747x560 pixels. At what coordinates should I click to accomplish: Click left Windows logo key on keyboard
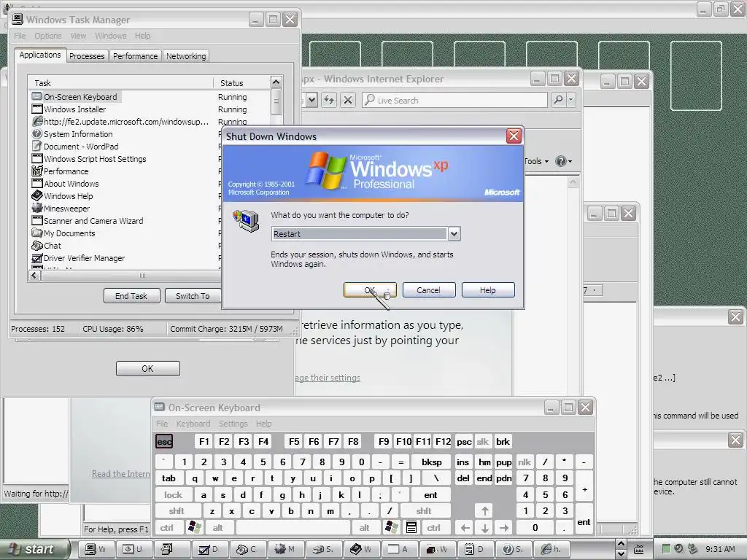194,527
